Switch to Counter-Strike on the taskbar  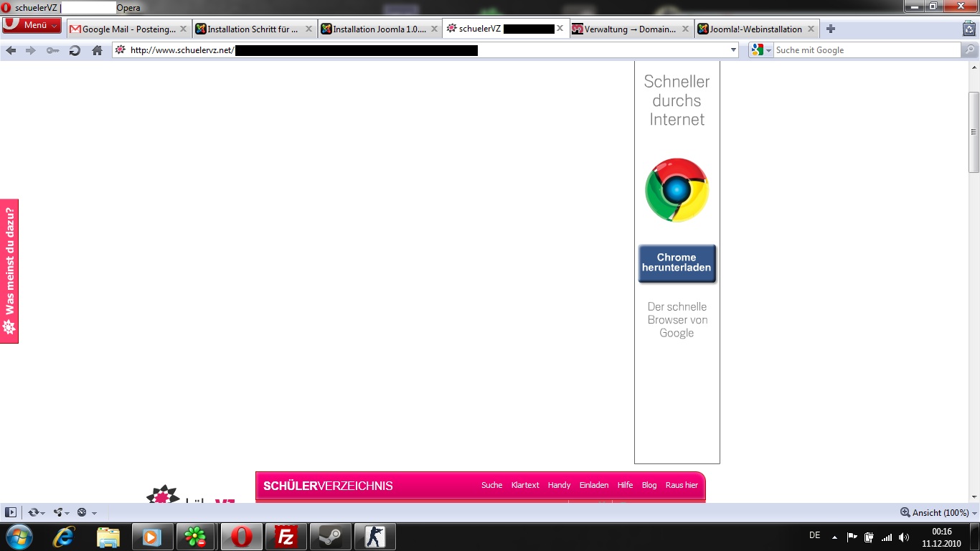click(374, 537)
